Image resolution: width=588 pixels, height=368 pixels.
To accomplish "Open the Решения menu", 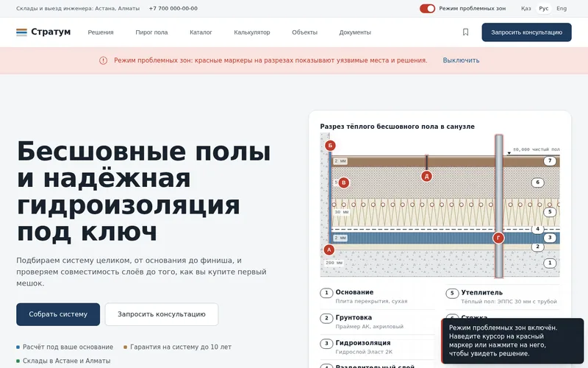I will (101, 32).
